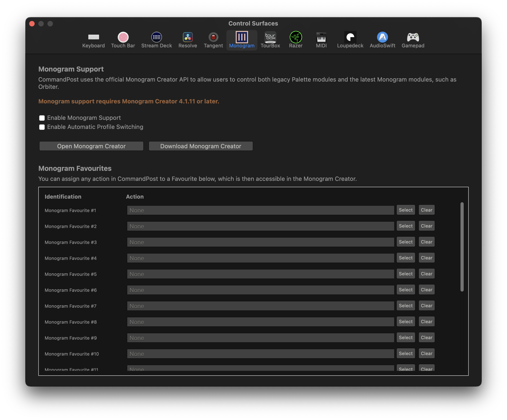Enable Monogram Support checkbox
Screen dimensions: 507x420
[42, 118]
